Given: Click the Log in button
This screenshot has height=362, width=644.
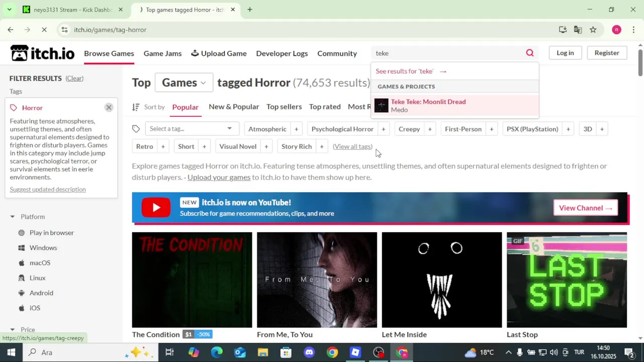Looking at the screenshot, I should 565,53.
